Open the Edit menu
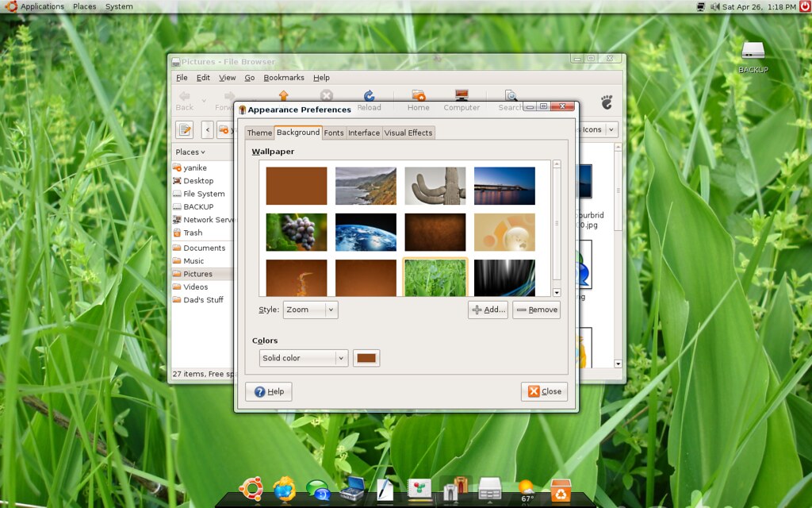 [x=203, y=78]
